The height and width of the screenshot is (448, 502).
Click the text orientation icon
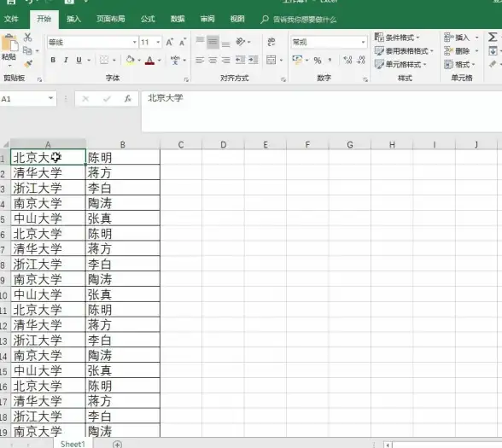point(241,42)
